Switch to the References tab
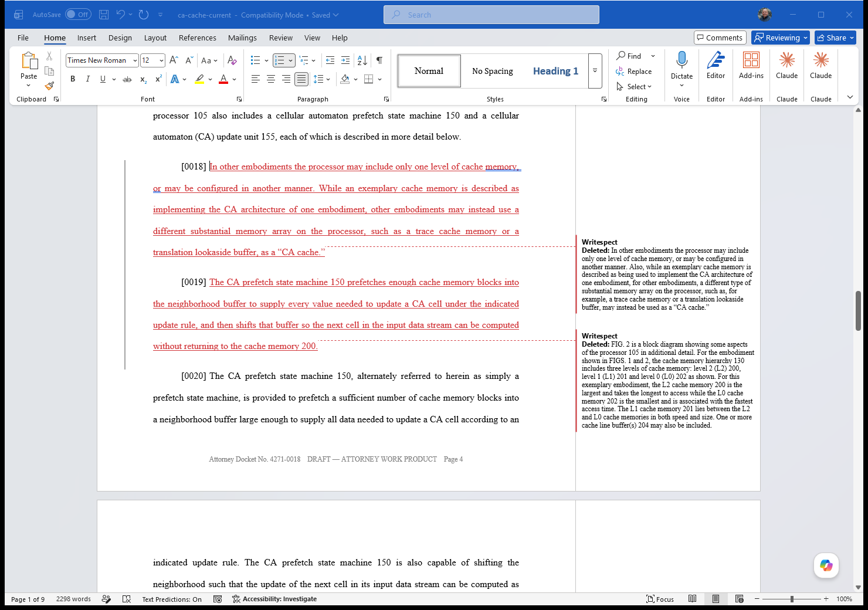The image size is (868, 610). click(198, 38)
